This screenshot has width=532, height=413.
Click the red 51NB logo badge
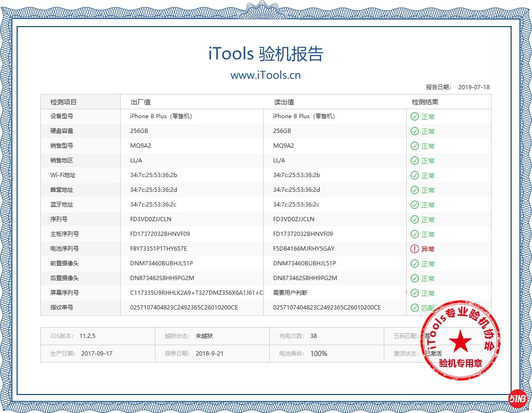pos(517,399)
